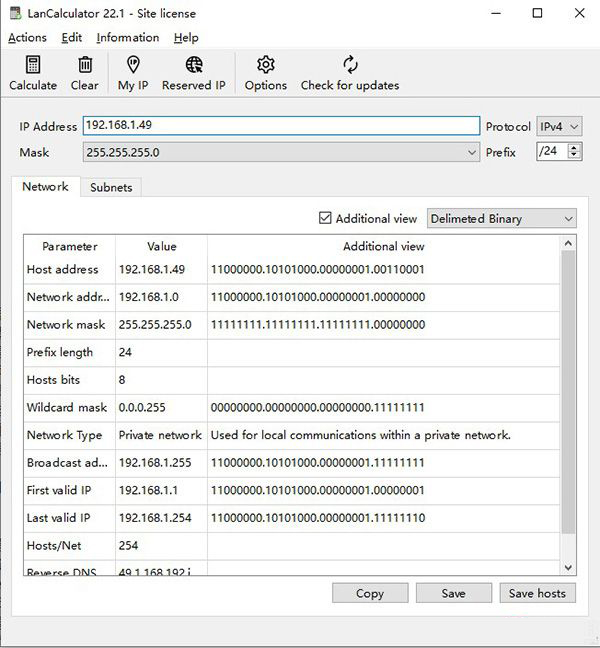Click the Network Type row label
This screenshot has width=600, height=648.
[x=64, y=436]
